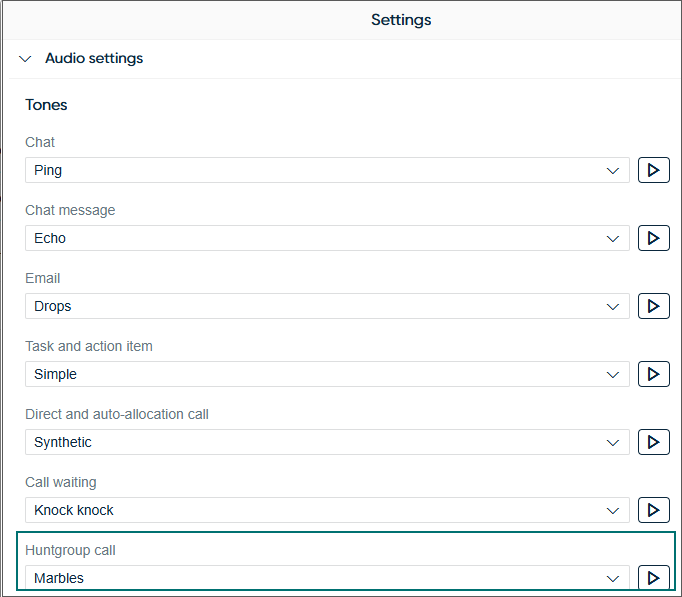Open the Chat tone dropdown showing Ping
Screen dimensions: 682x597
pos(327,170)
